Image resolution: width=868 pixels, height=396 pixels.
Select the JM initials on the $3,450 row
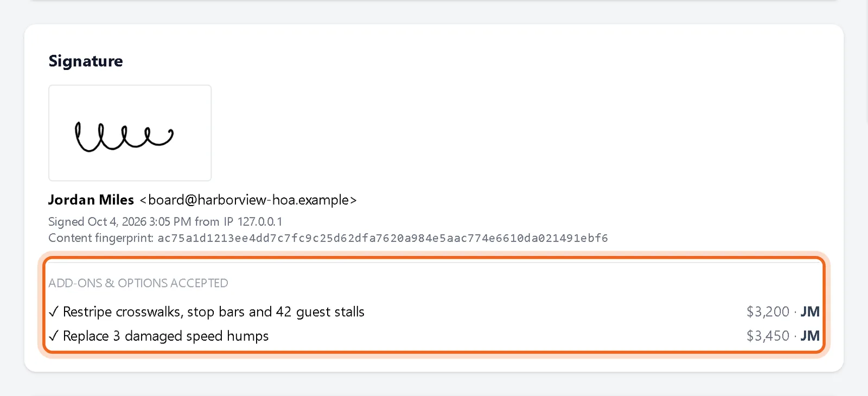810,336
